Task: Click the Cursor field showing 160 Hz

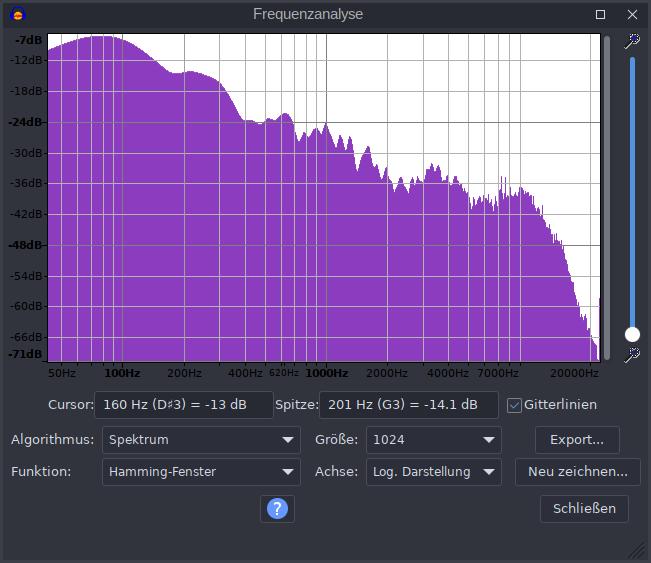Action: 184,405
